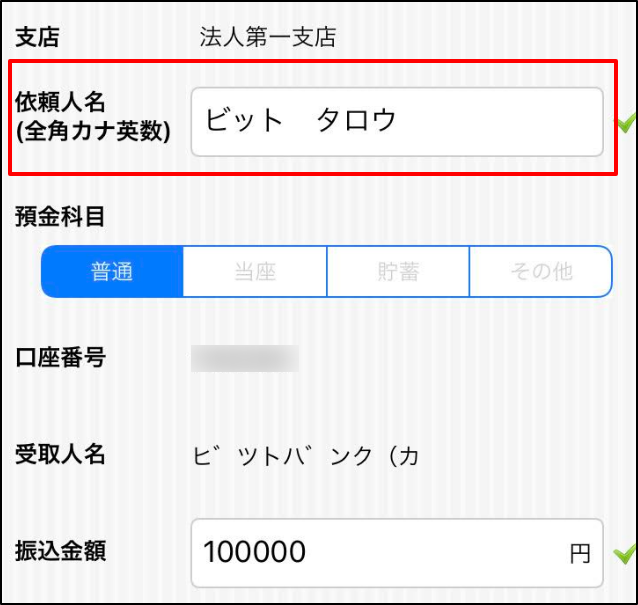Click recipient name ビットバンク(カ text

coord(306,456)
